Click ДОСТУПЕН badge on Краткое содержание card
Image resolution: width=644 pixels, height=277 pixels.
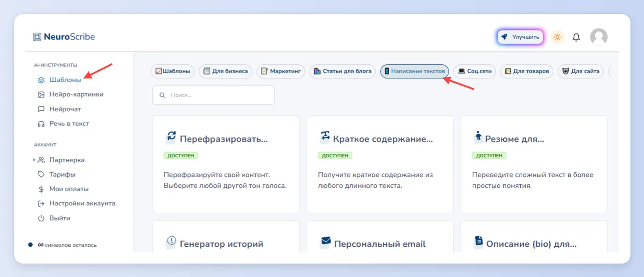tap(335, 156)
